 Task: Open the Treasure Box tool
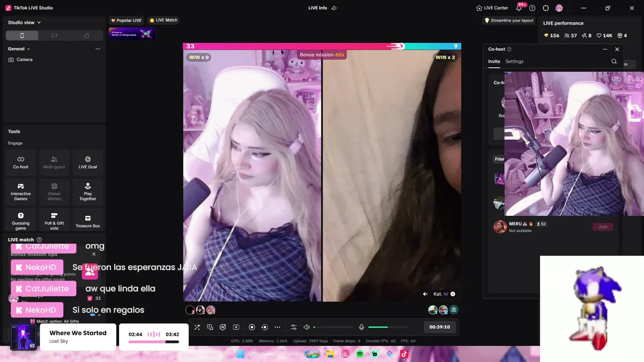pos(88,220)
